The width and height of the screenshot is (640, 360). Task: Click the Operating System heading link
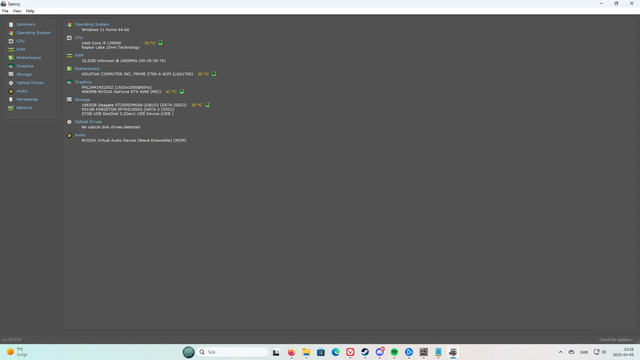pyautogui.click(x=92, y=24)
